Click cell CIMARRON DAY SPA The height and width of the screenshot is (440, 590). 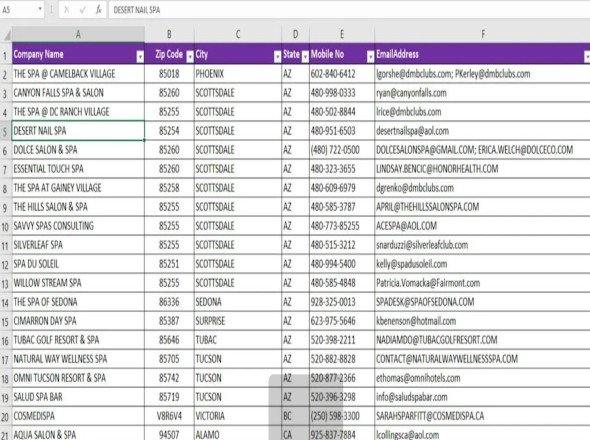tap(78, 321)
